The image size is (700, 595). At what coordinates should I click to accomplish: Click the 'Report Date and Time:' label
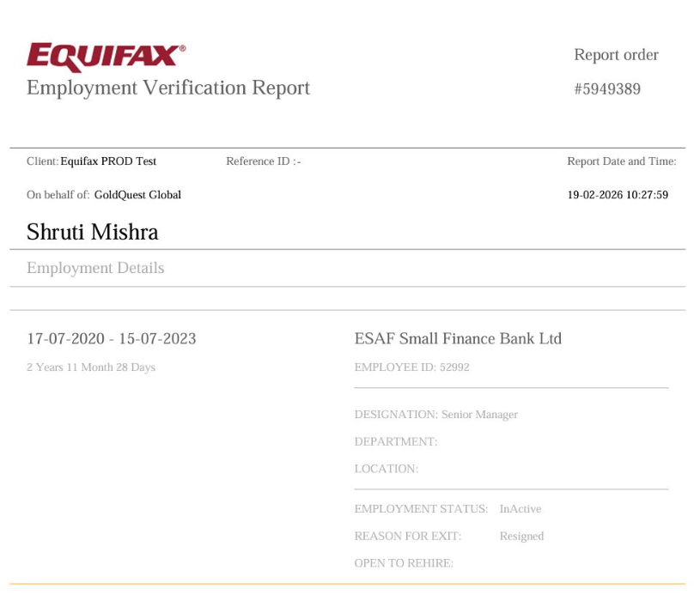click(x=622, y=161)
